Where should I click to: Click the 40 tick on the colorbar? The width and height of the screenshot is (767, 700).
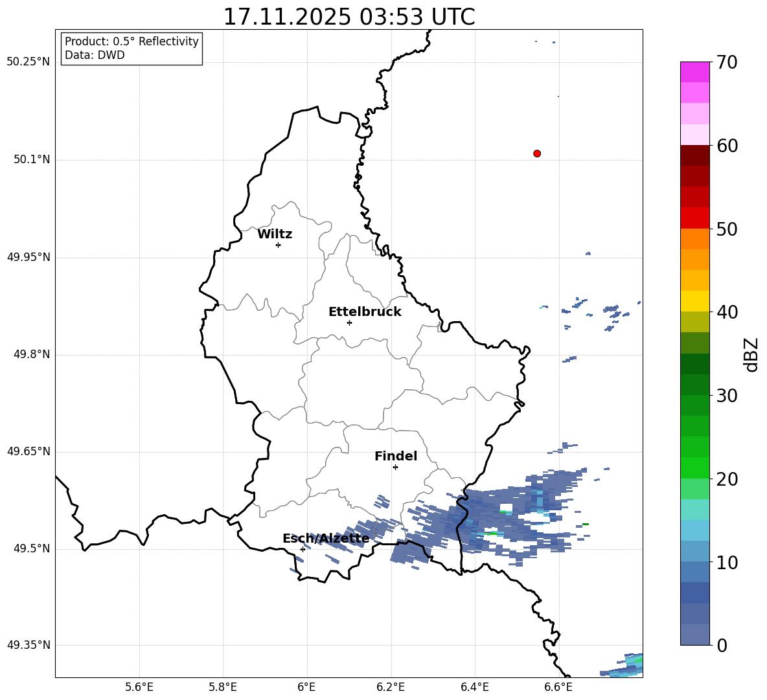click(x=727, y=312)
